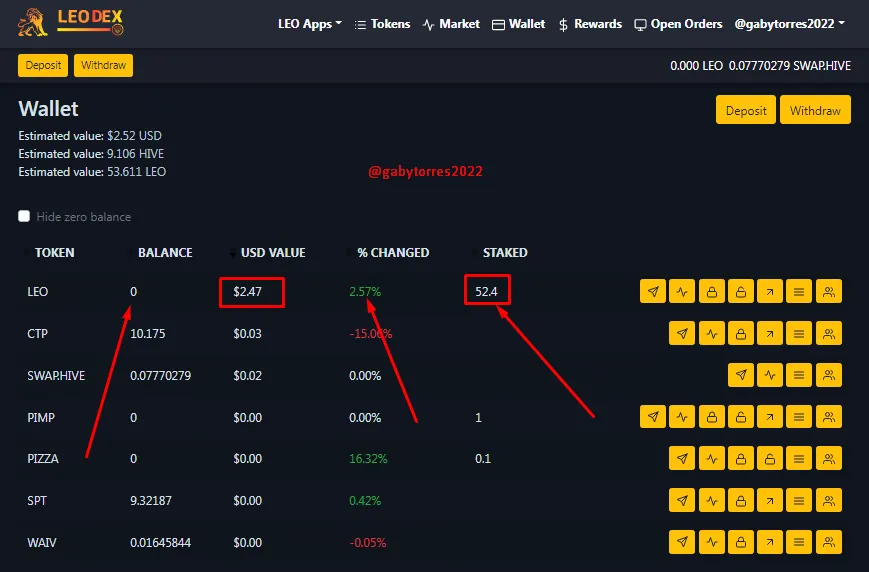
Task: Click the LEODEX lion logo
Action: click(x=71, y=22)
